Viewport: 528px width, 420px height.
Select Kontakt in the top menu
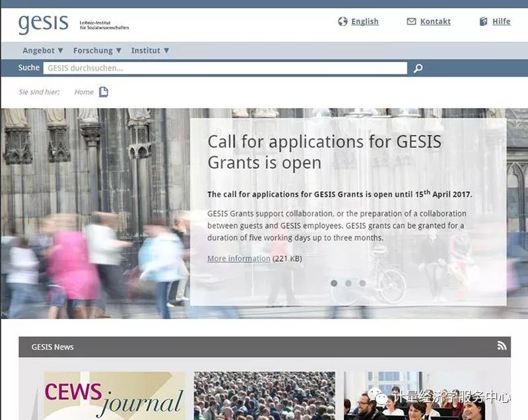pyautogui.click(x=436, y=21)
